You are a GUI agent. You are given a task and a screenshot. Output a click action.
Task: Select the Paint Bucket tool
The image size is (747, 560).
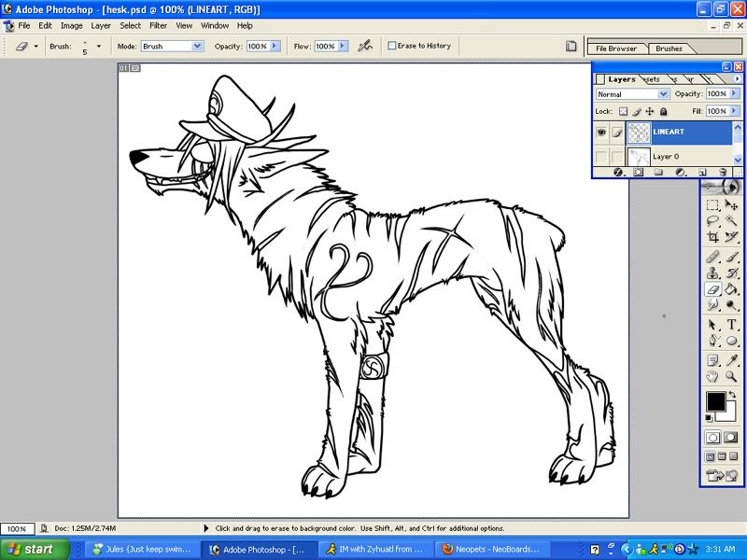(732, 289)
